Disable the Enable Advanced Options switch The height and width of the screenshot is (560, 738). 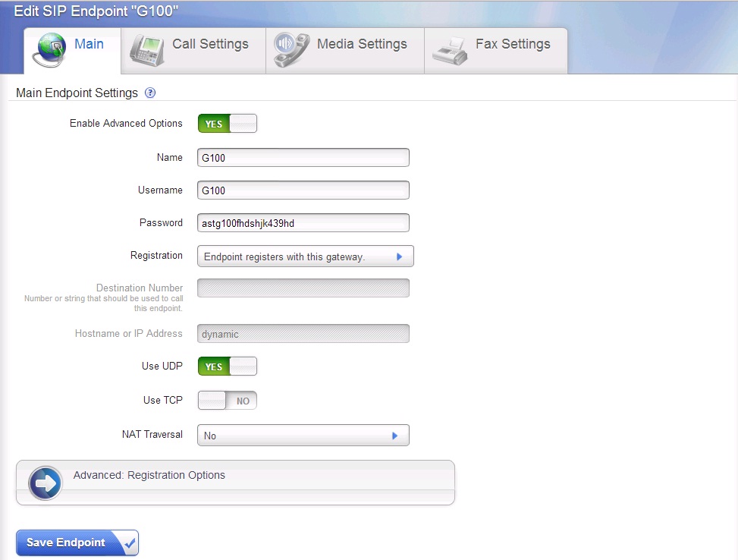228,124
